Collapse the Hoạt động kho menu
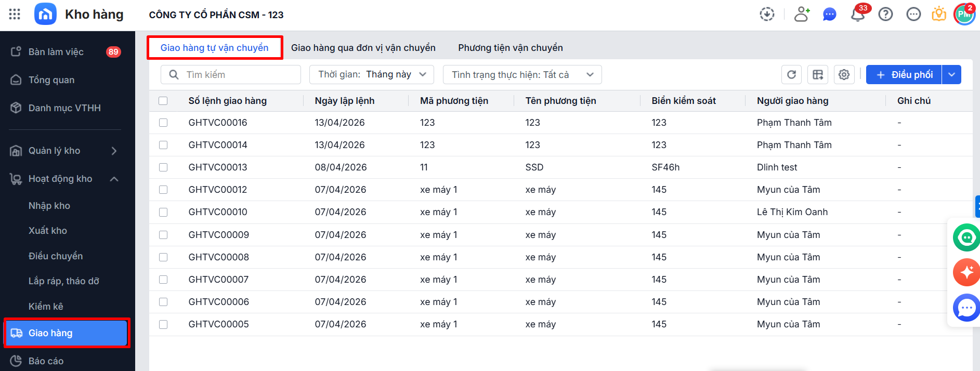 point(114,179)
